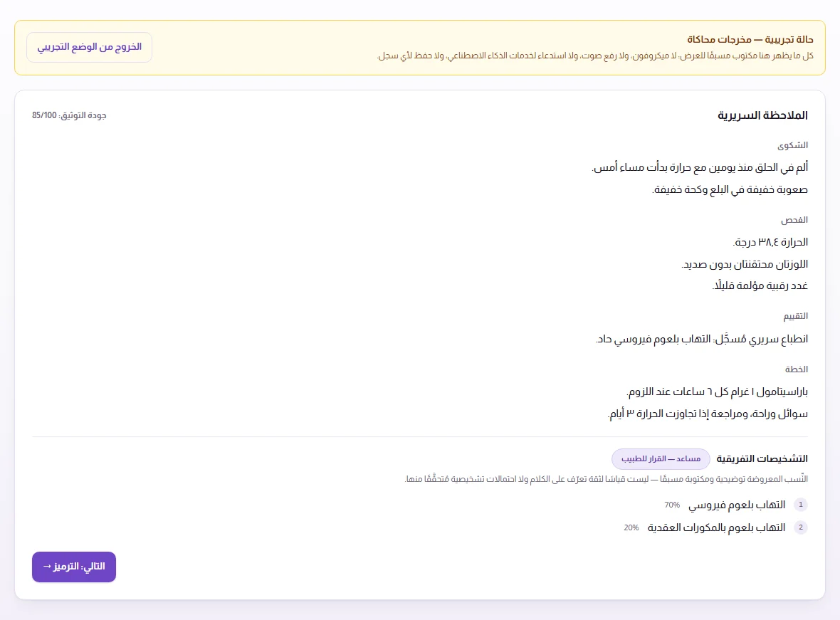This screenshot has height=620, width=840.
Task: Click the line سوائل وراحة، ومراجعة
Action: click(708, 414)
